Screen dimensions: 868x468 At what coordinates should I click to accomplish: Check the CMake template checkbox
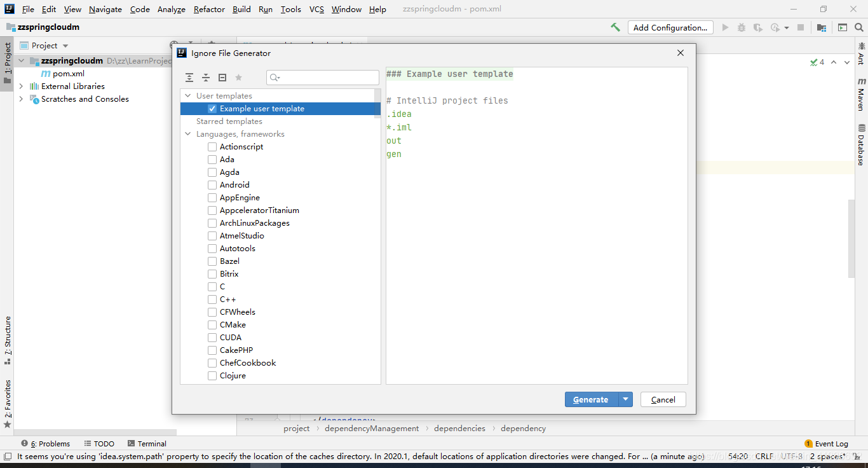(x=212, y=325)
